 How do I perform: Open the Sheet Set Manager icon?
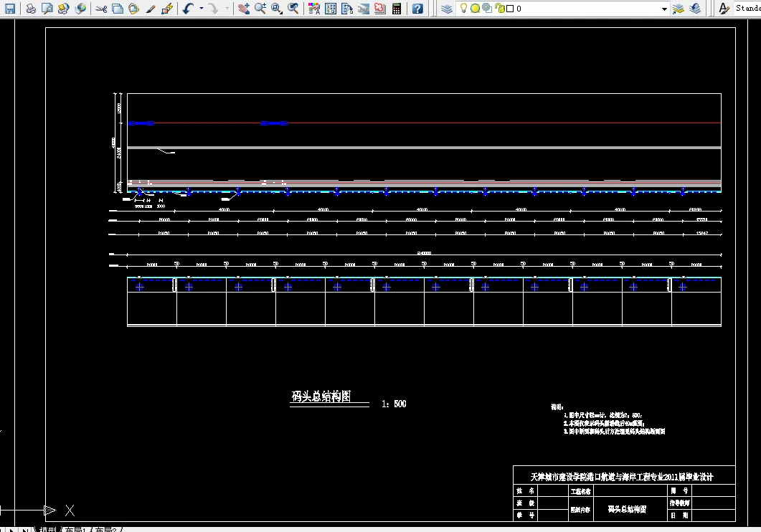point(364,8)
